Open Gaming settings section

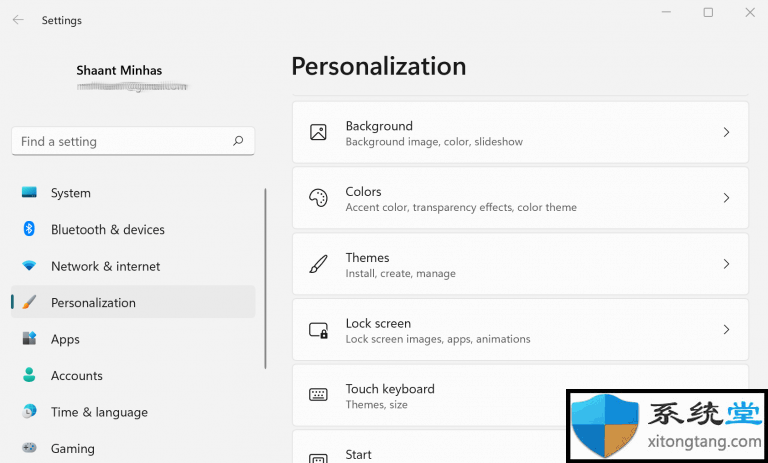pyautogui.click(x=133, y=448)
